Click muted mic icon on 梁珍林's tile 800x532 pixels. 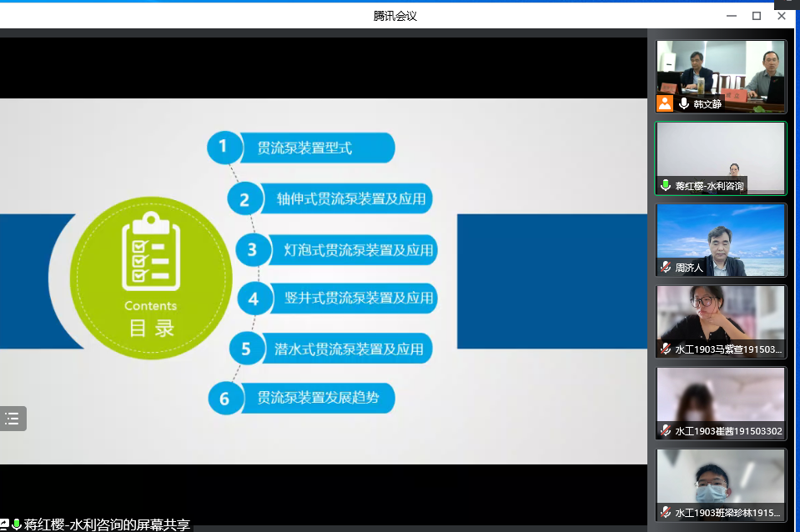[x=666, y=512]
